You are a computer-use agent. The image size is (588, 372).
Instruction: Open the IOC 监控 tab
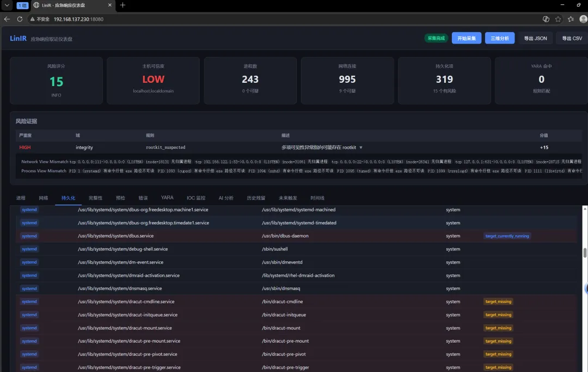(x=196, y=198)
